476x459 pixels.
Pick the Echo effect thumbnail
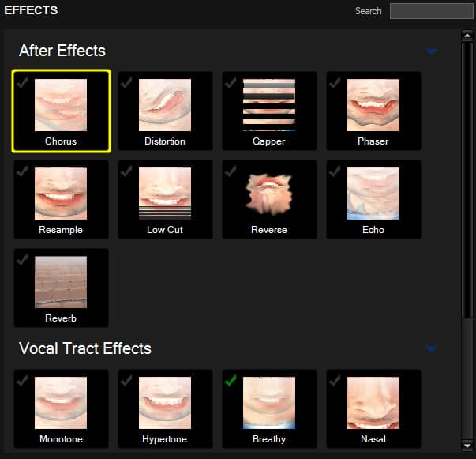373,194
